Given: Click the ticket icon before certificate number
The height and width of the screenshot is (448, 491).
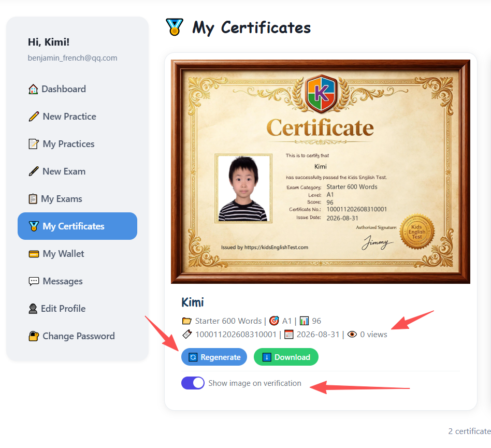Looking at the screenshot, I should click(187, 335).
